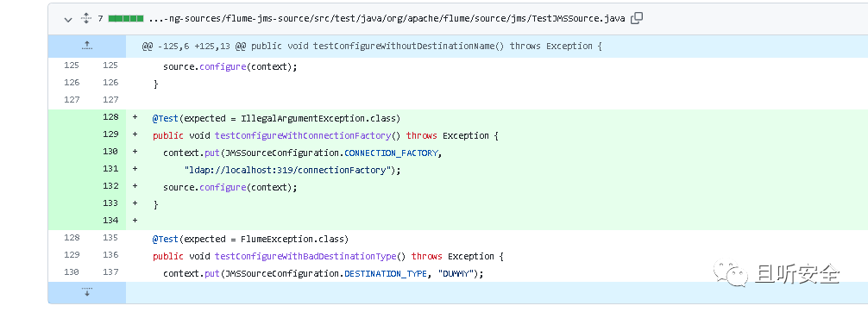Image resolution: width=868 pixels, height=312 pixels.
Task: Select added line number 131
Action: tap(110, 169)
